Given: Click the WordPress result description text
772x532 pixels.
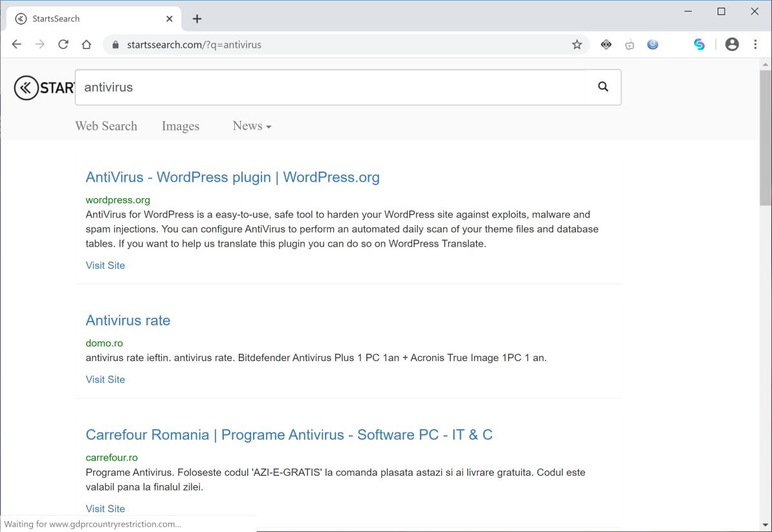Looking at the screenshot, I should coord(342,229).
